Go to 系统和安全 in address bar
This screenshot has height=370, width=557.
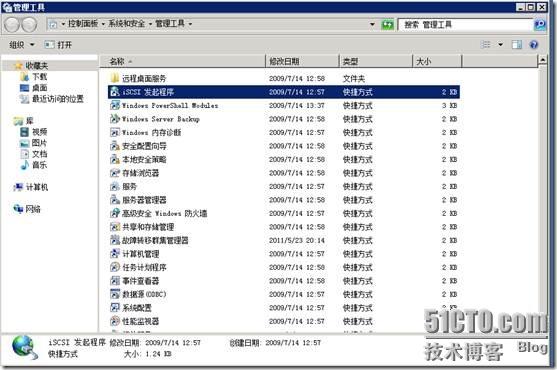126,23
